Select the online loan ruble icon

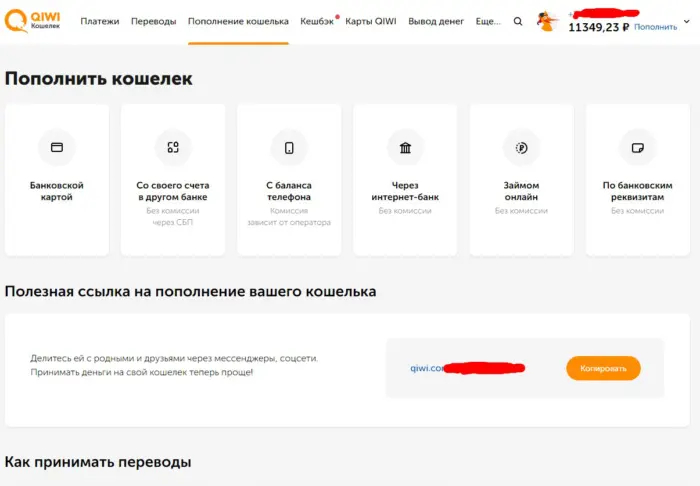(x=521, y=147)
